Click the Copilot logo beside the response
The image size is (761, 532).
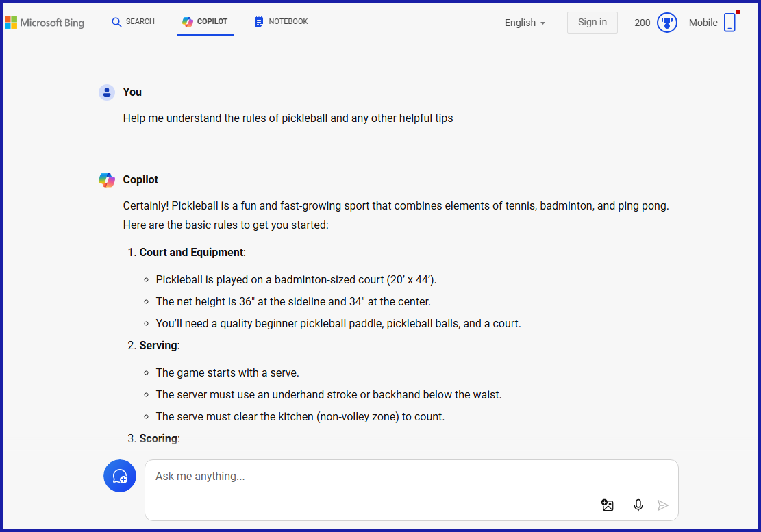point(106,180)
